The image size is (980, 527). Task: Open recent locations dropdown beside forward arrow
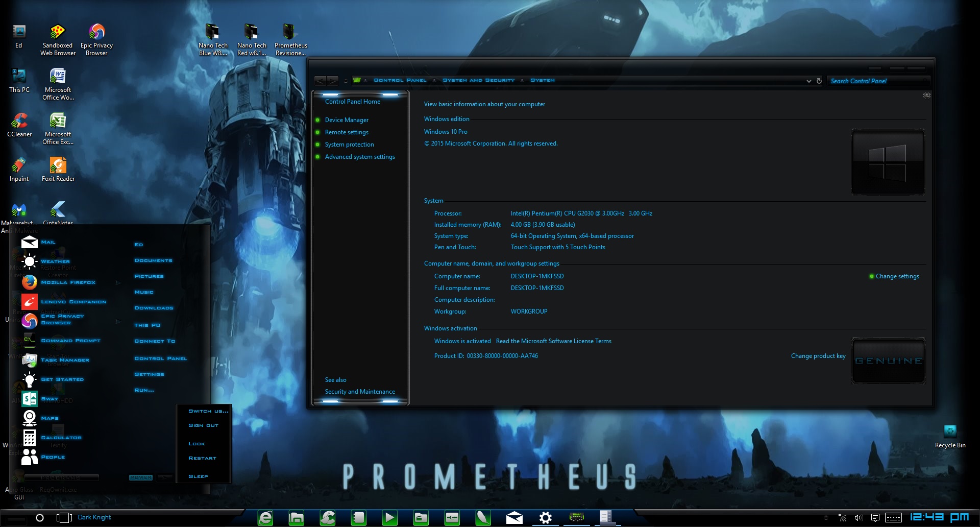tap(346, 81)
